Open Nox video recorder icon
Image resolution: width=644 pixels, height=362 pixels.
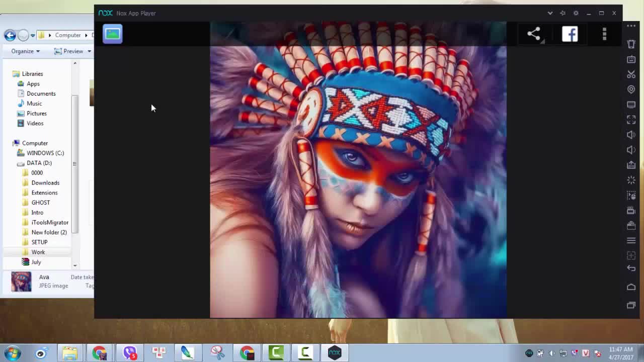631,210
